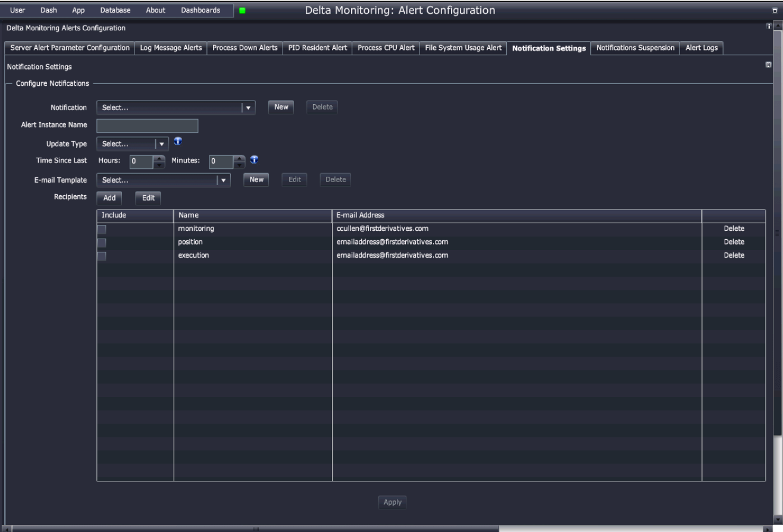
Task: Click the Minutes number field
Action: click(221, 161)
